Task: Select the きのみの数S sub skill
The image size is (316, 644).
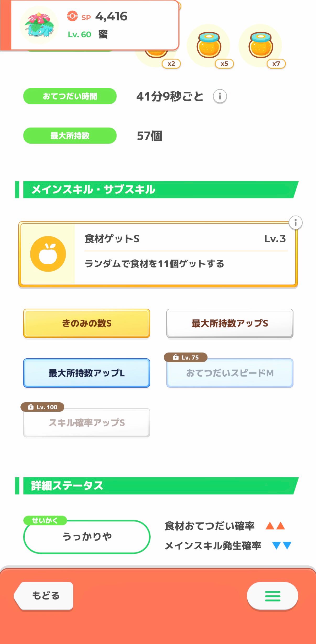Action: pyautogui.click(x=86, y=323)
